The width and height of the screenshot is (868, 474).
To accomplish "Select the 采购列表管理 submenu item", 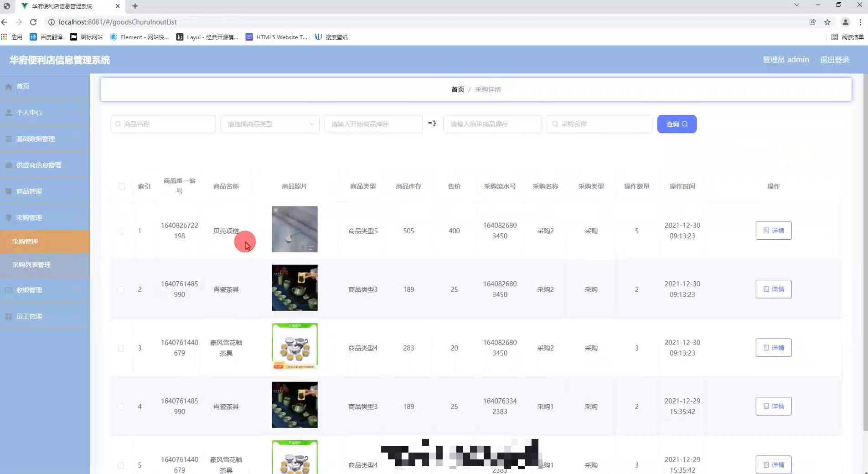I will (x=45, y=265).
